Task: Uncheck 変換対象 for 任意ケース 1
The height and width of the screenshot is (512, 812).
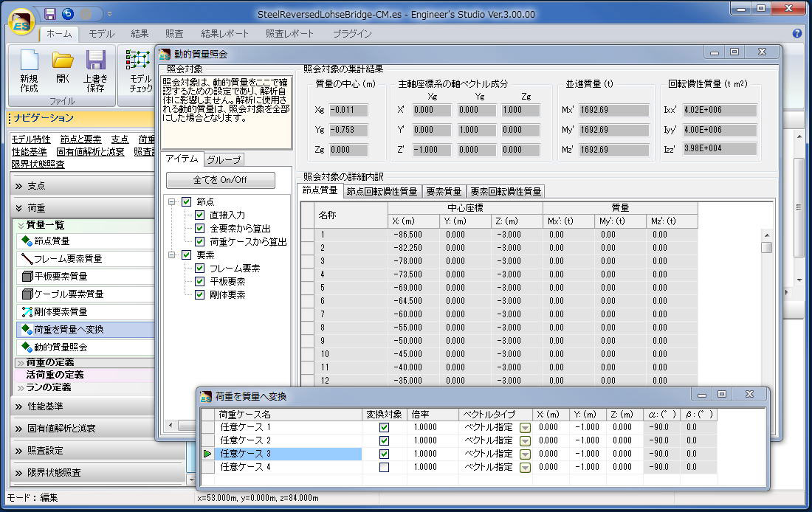Action: click(384, 428)
